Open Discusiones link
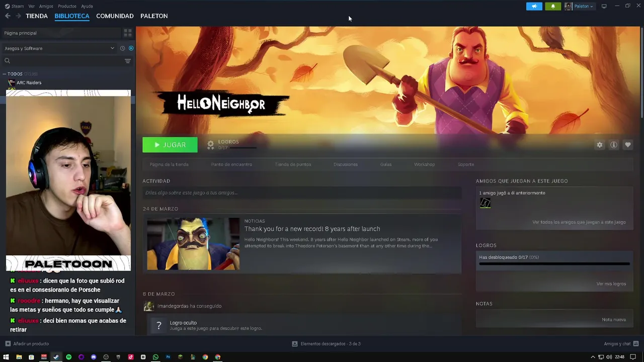 (346, 164)
